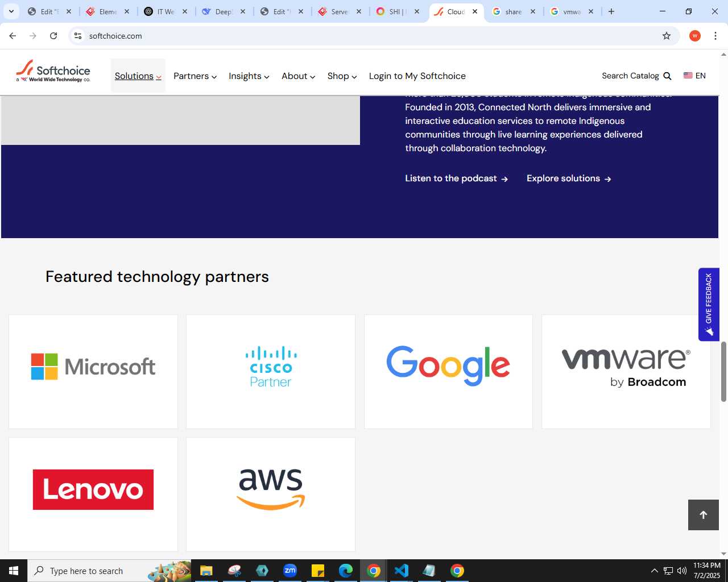Bookmark this page with star icon

tap(667, 36)
